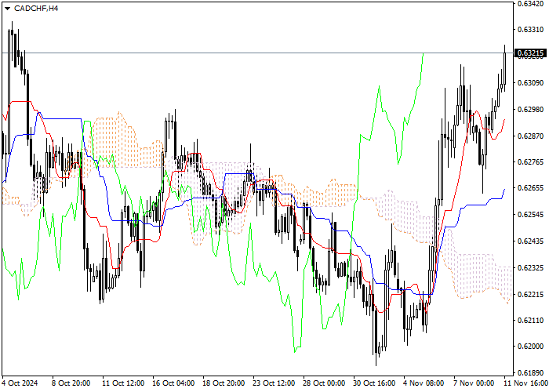Select the CADCHF,H4 chart title
This screenshot has width=549, height=392.
pyautogui.click(x=36, y=9)
